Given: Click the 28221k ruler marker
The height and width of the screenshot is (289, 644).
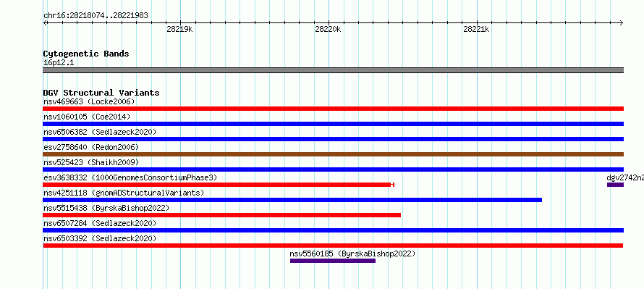Looking at the screenshot, I should pos(476,29).
